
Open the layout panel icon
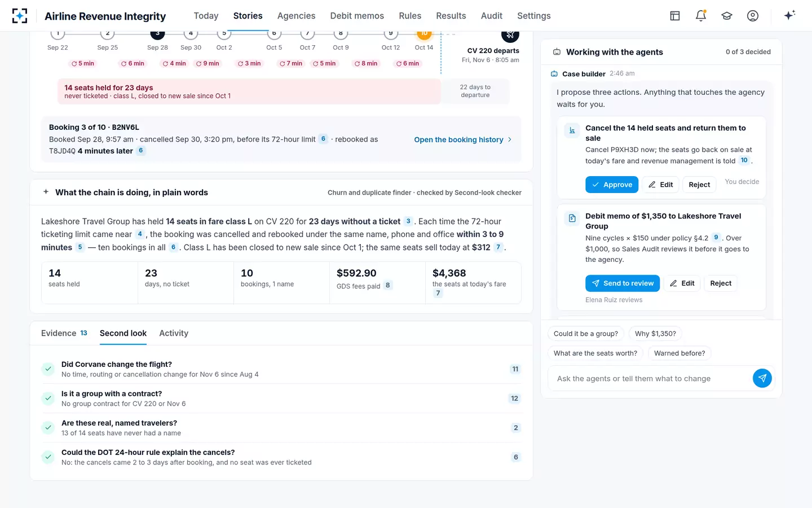click(x=675, y=16)
